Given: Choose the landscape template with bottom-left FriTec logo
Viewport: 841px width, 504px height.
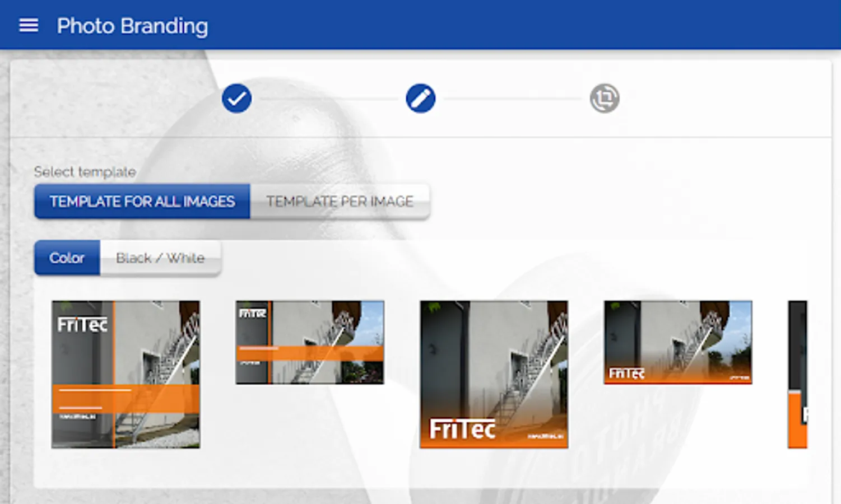Looking at the screenshot, I should coord(678,342).
